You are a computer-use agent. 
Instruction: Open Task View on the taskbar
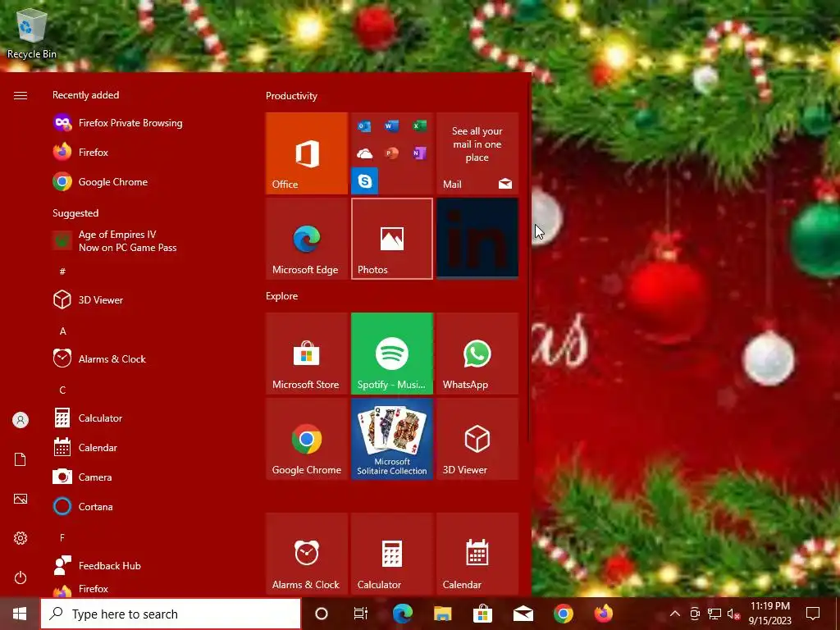tap(361, 614)
